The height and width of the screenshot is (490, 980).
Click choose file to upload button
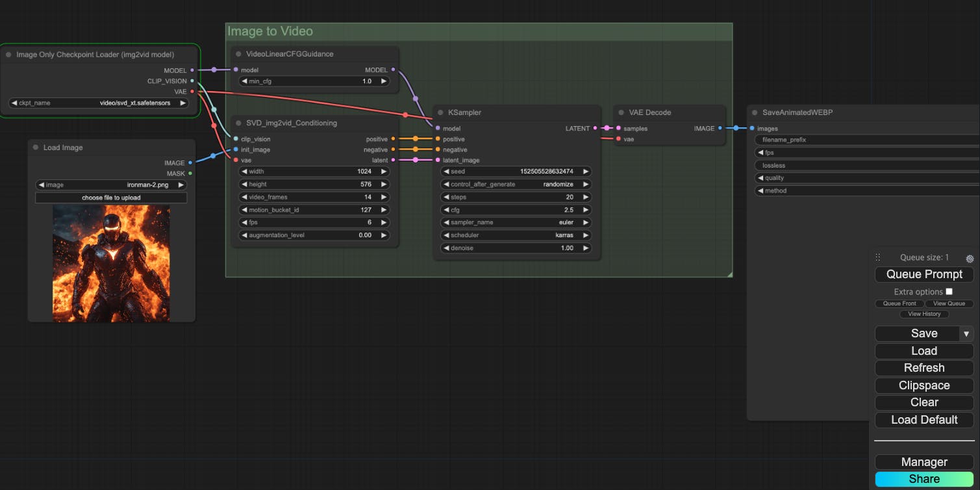pyautogui.click(x=111, y=198)
